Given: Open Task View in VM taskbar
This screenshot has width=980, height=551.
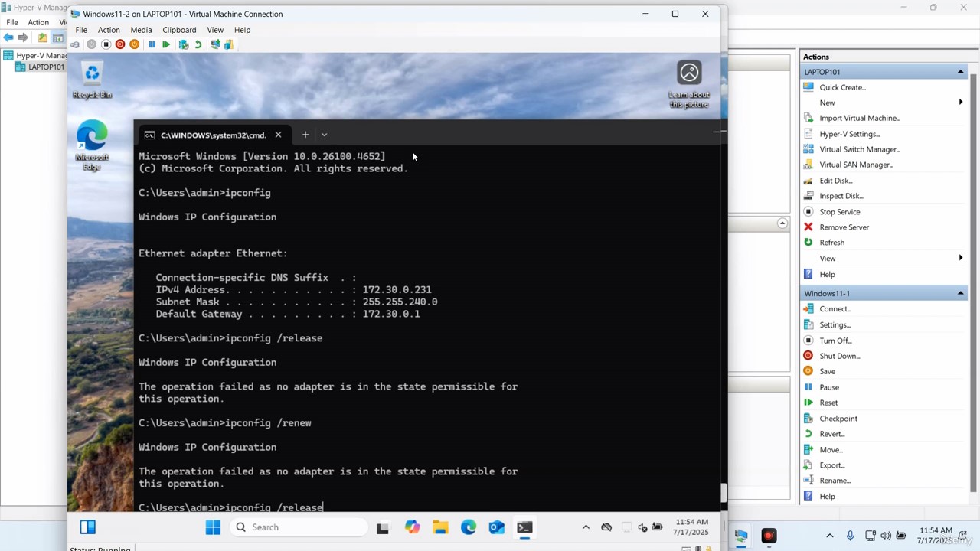Looking at the screenshot, I should click(x=383, y=527).
